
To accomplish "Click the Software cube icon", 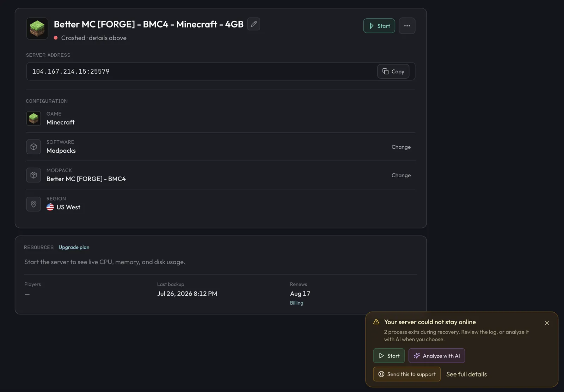I will [33, 147].
